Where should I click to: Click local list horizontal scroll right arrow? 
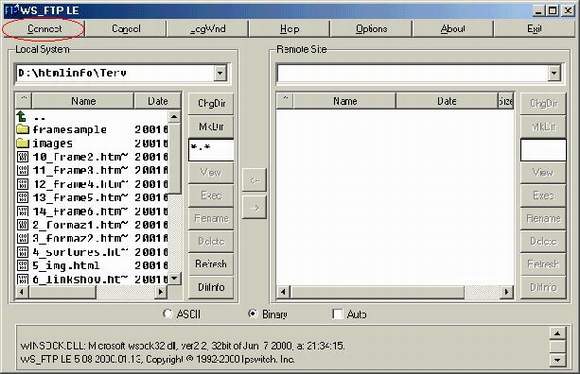(161, 292)
